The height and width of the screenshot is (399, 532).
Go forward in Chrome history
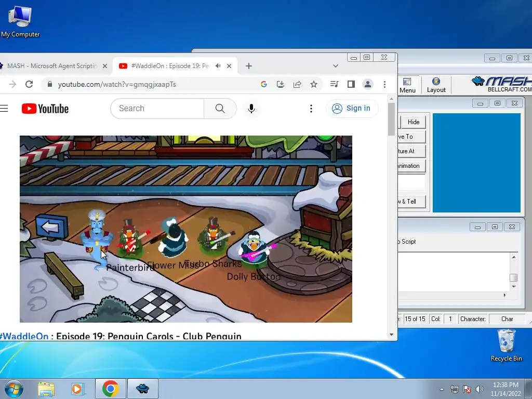(12, 84)
